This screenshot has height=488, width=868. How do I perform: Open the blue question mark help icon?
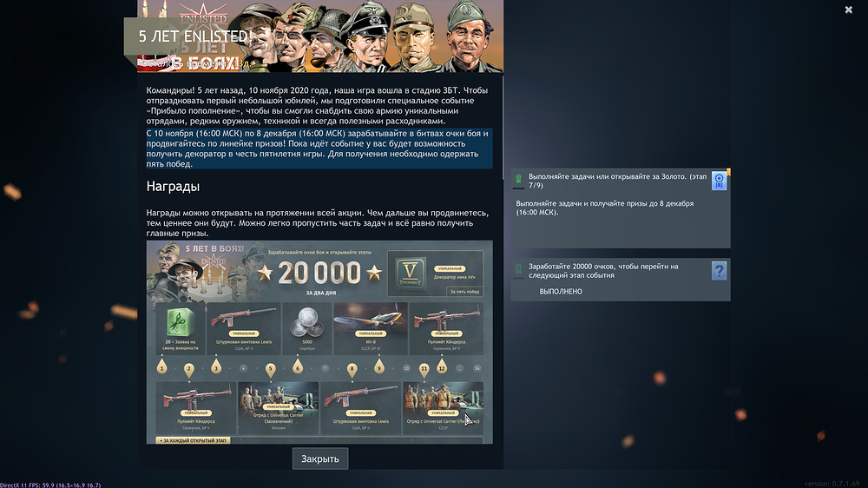click(x=719, y=271)
